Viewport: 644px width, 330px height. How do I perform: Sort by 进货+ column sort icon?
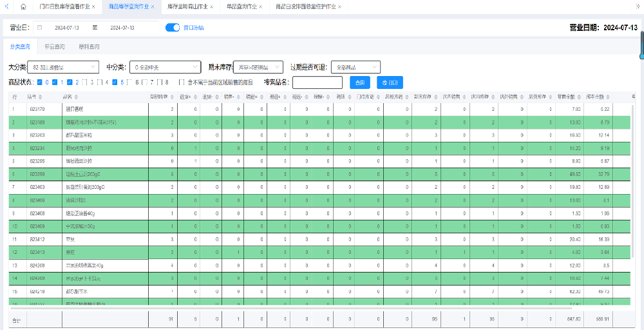(194, 97)
